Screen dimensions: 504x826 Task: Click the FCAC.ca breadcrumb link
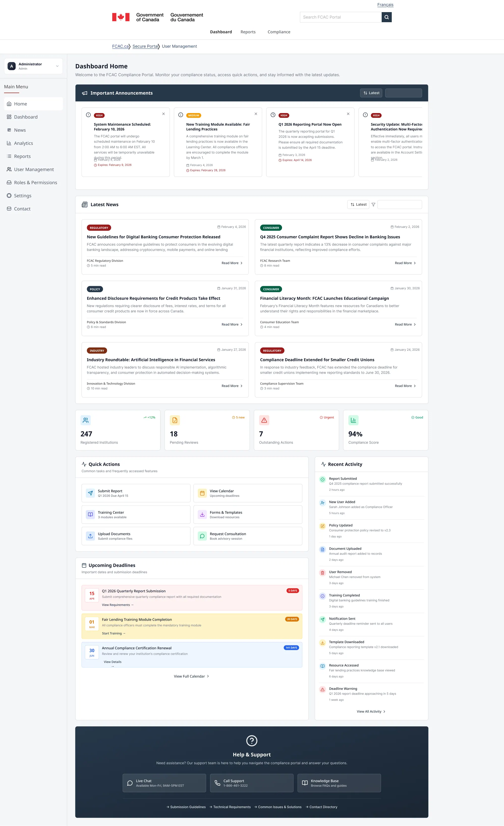[x=120, y=46]
